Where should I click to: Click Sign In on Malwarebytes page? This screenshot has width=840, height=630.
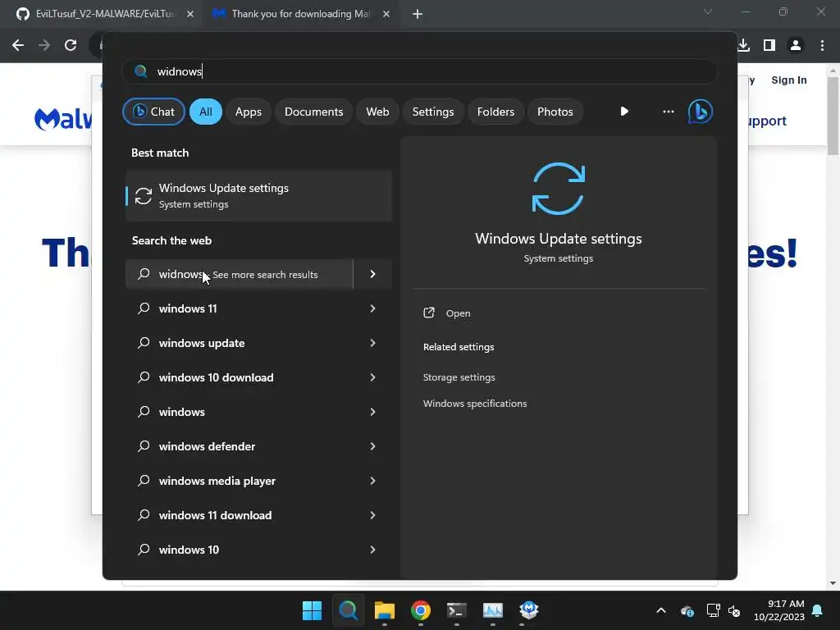click(788, 80)
